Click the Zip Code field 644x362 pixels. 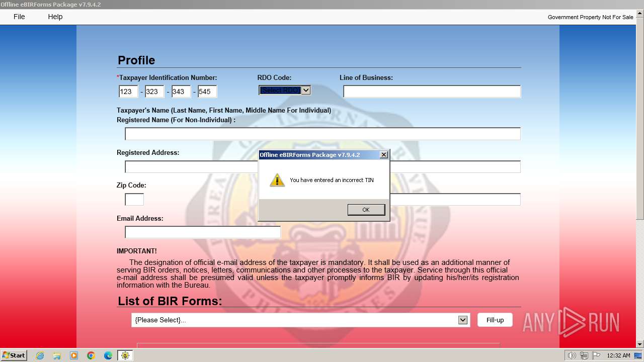coord(134,200)
